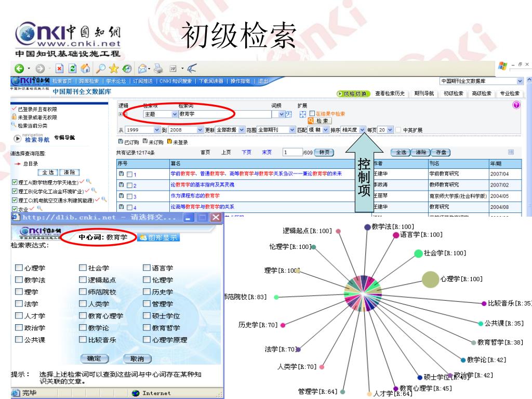Click the Edit with Word icon
This screenshot has height=399, width=532.
coord(173,69)
